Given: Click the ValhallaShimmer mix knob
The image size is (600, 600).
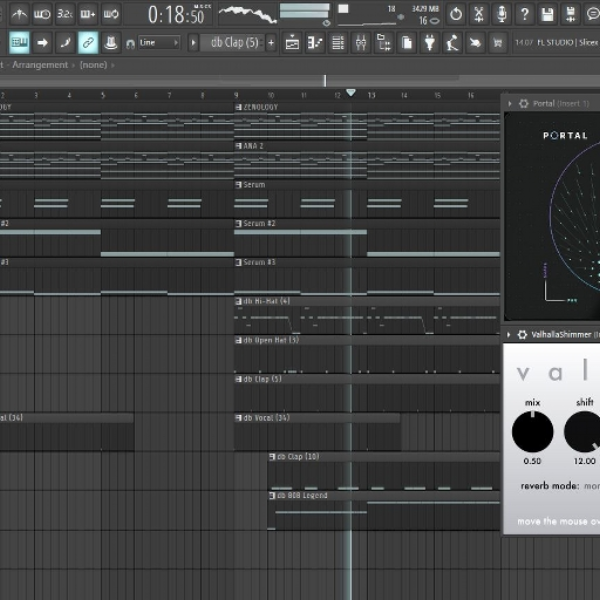Looking at the screenshot, I should click(532, 432).
